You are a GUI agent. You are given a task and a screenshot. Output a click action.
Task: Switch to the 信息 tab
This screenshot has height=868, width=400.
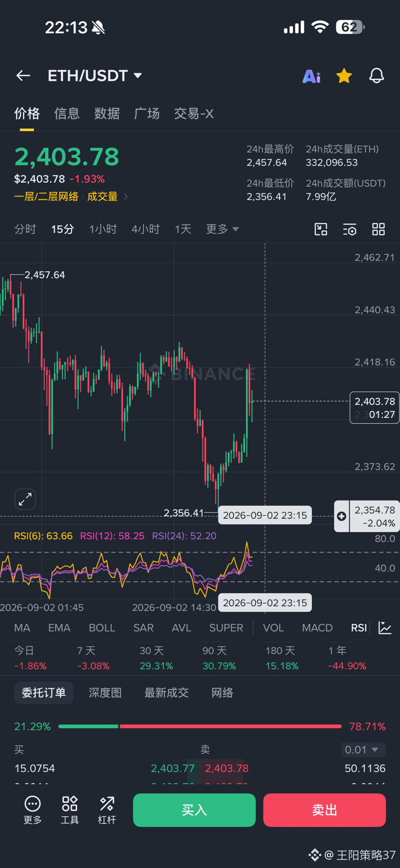click(x=67, y=114)
